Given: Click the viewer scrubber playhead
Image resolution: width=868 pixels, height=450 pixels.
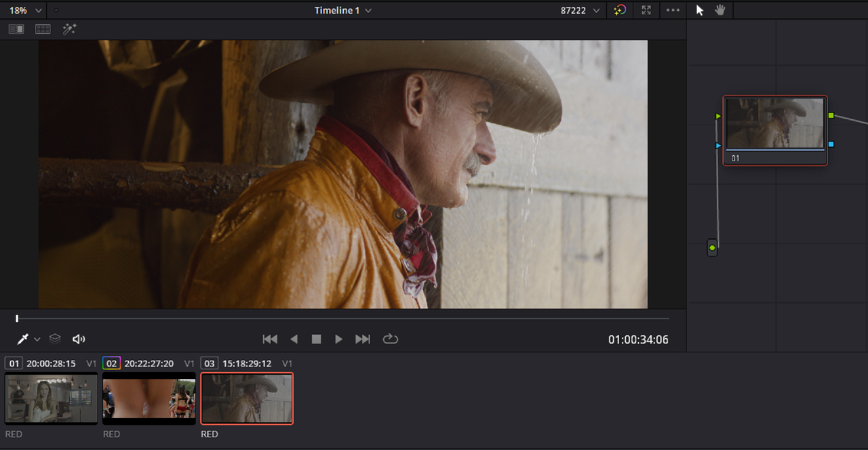Looking at the screenshot, I should (x=17, y=319).
